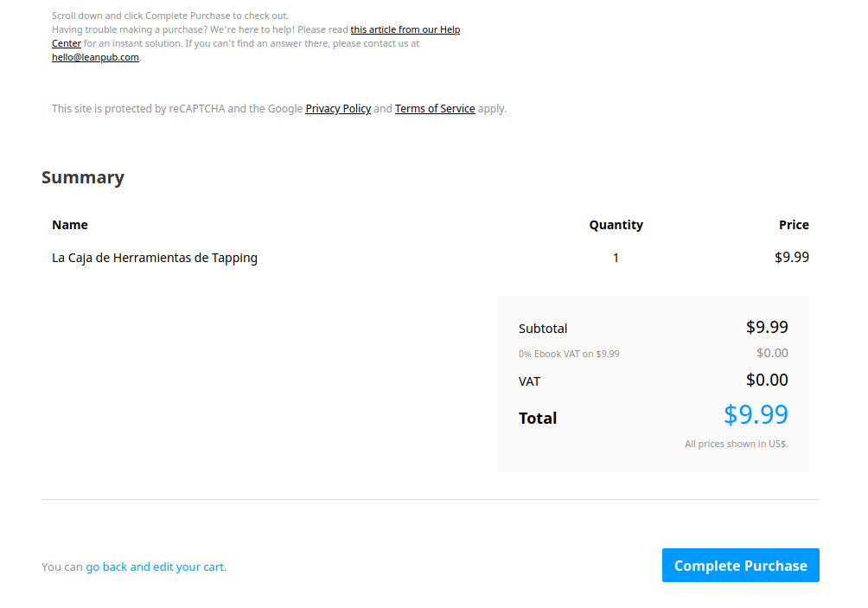Click the Complete Purchase button
Image resolution: width=868 pixels, height=608 pixels.
pos(740,565)
